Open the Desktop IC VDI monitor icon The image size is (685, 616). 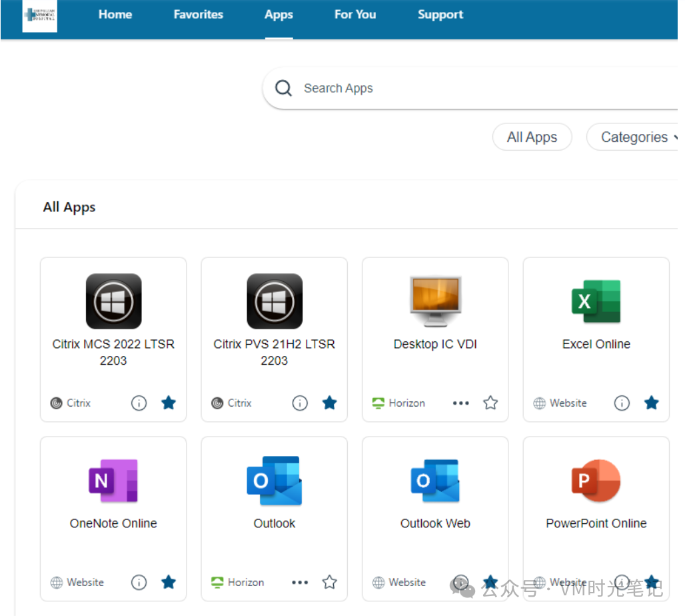tap(436, 301)
